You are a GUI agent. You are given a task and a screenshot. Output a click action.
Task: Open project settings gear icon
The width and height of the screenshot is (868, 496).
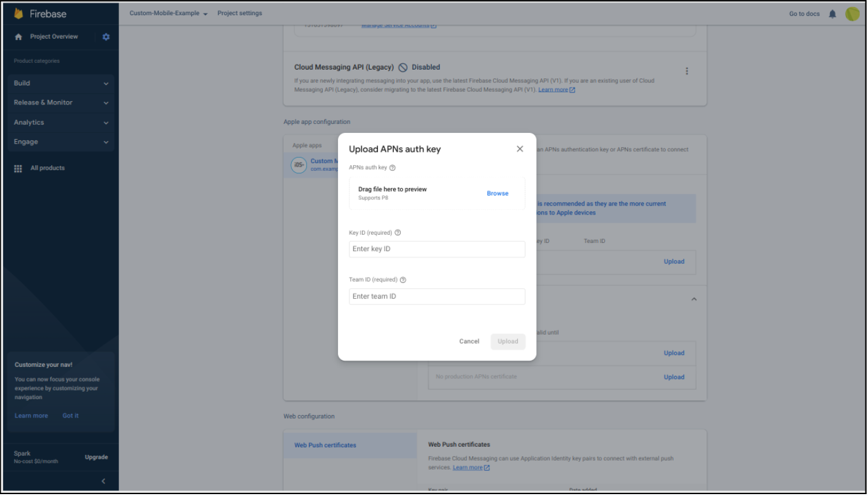(106, 37)
